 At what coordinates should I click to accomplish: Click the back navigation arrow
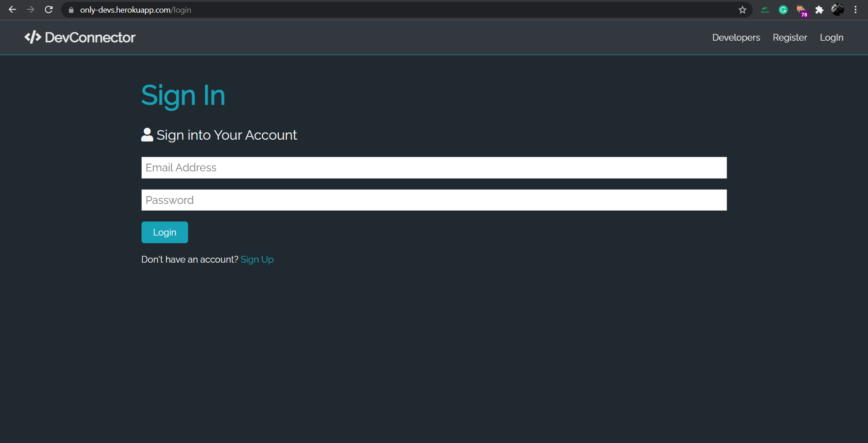pyautogui.click(x=12, y=9)
